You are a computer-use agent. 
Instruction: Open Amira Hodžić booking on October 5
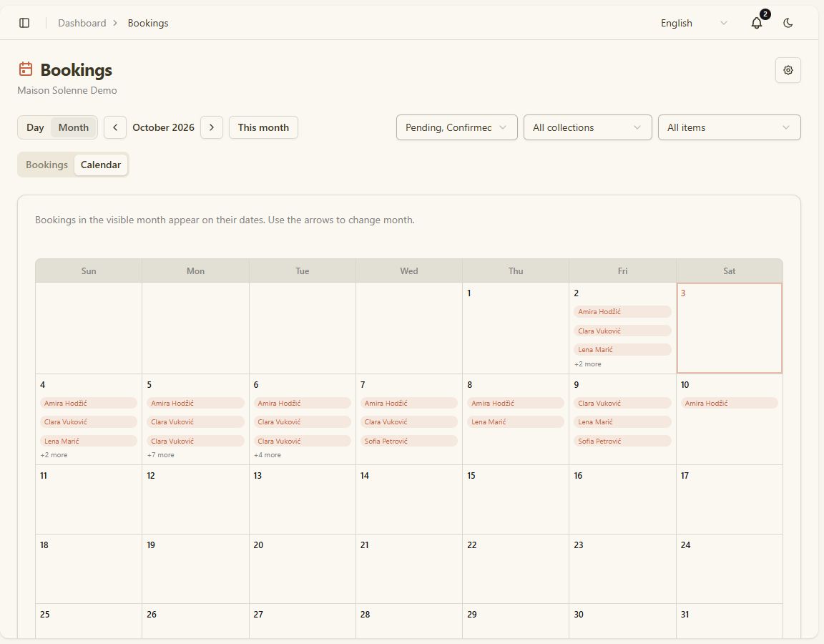(x=195, y=404)
